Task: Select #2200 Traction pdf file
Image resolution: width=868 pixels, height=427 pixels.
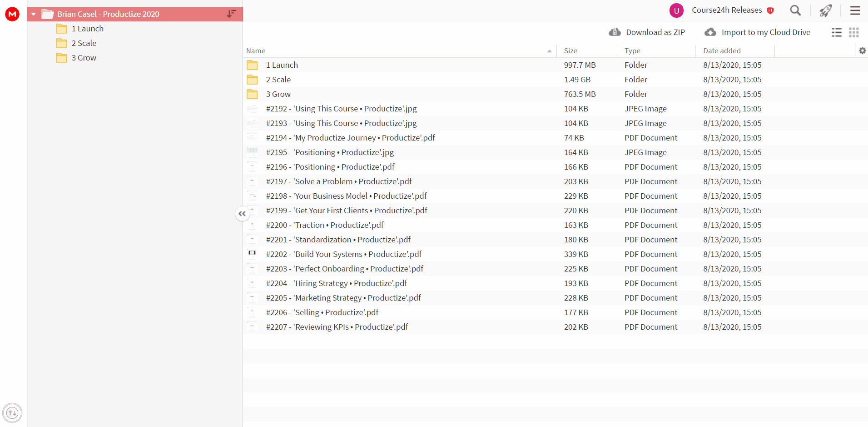Action: 325,225
